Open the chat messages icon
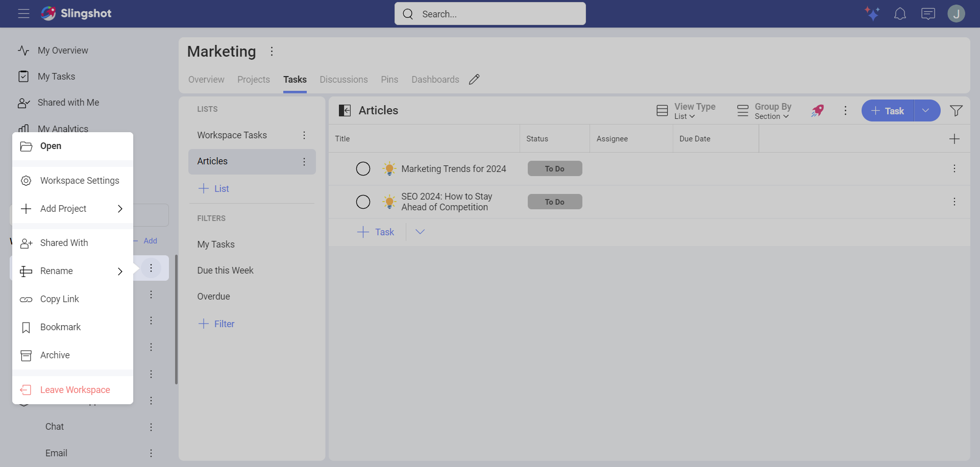The height and width of the screenshot is (467, 980). 928,14
